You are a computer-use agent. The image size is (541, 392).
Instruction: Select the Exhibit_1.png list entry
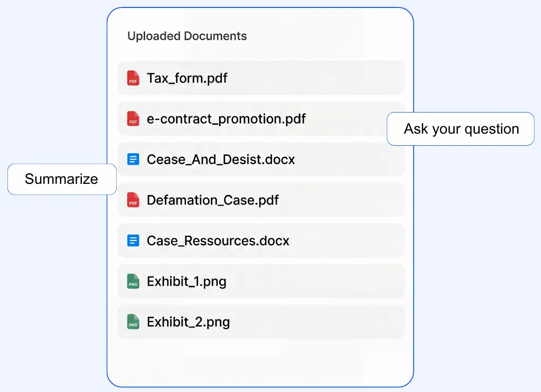[261, 281]
